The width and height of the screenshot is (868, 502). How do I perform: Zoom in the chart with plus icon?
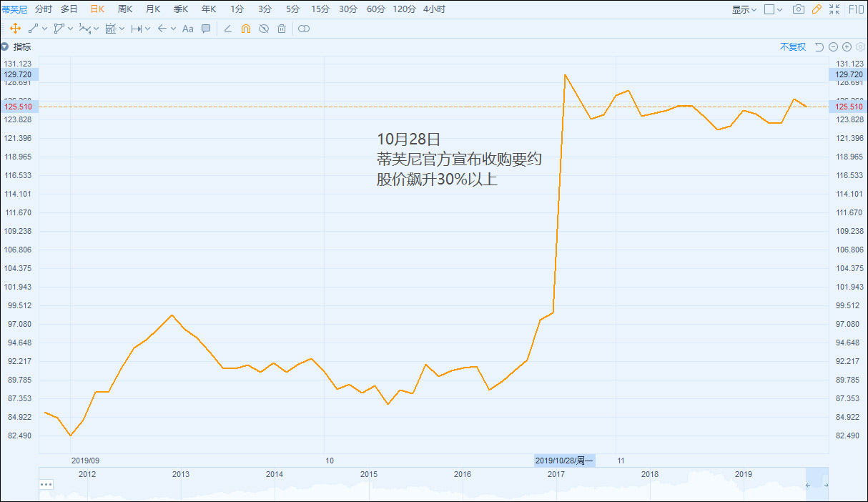click(847, 47)
